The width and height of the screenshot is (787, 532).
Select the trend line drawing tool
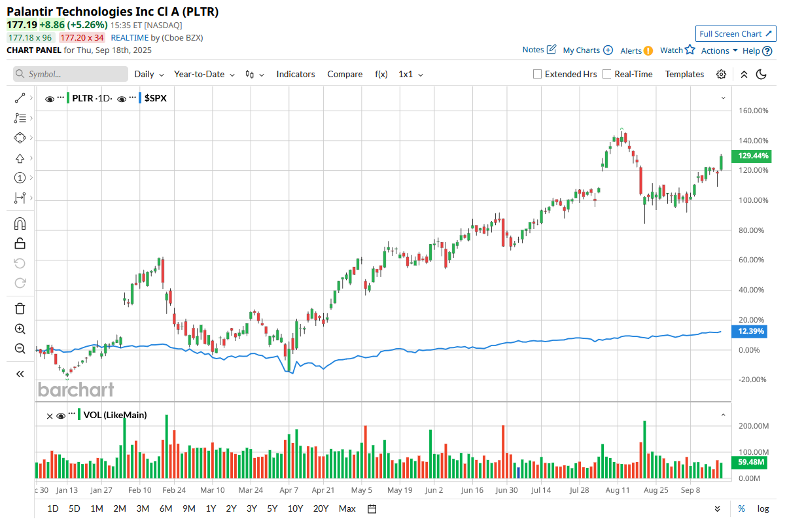20,98
